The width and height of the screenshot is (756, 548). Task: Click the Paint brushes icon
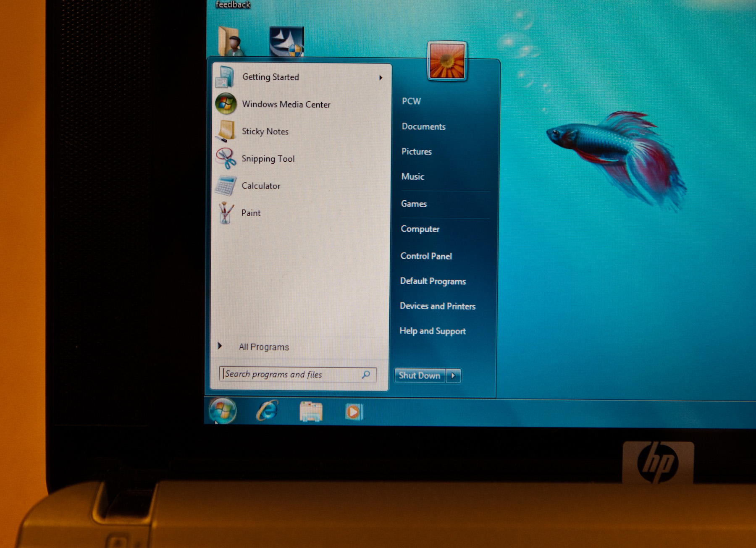point(226,213)
